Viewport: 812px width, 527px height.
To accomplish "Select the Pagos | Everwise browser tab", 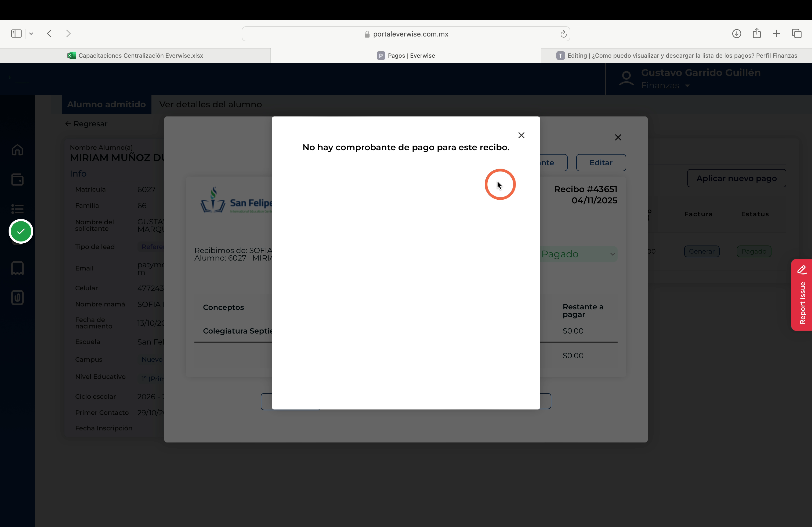I will pyautogui.click(x=406, y=56).
